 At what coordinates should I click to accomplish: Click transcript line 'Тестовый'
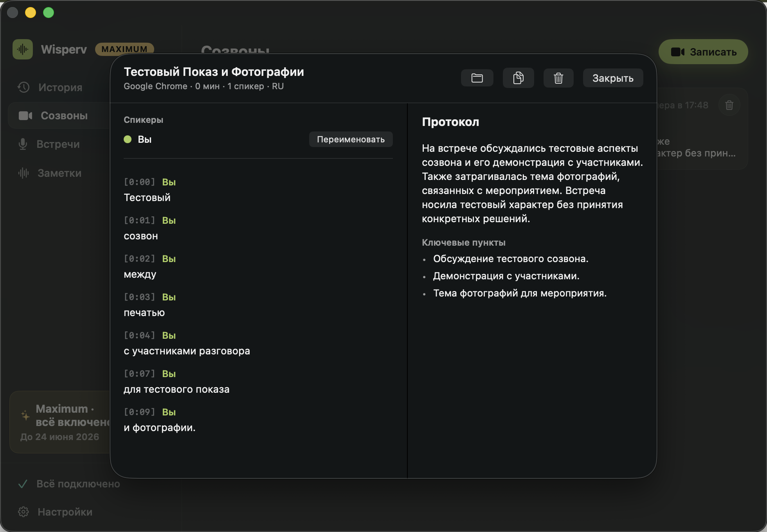coord(147,198)
